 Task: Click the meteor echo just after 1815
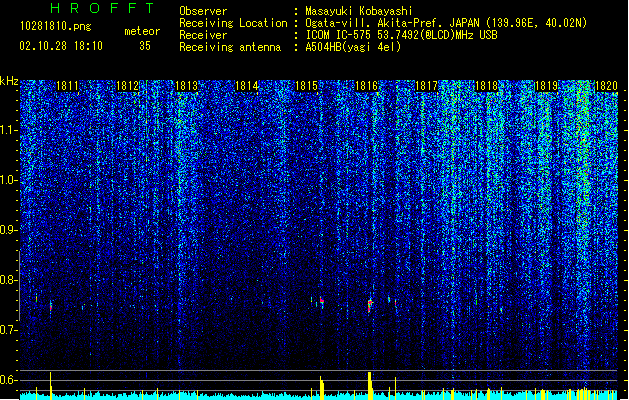[x=322, y=301]
